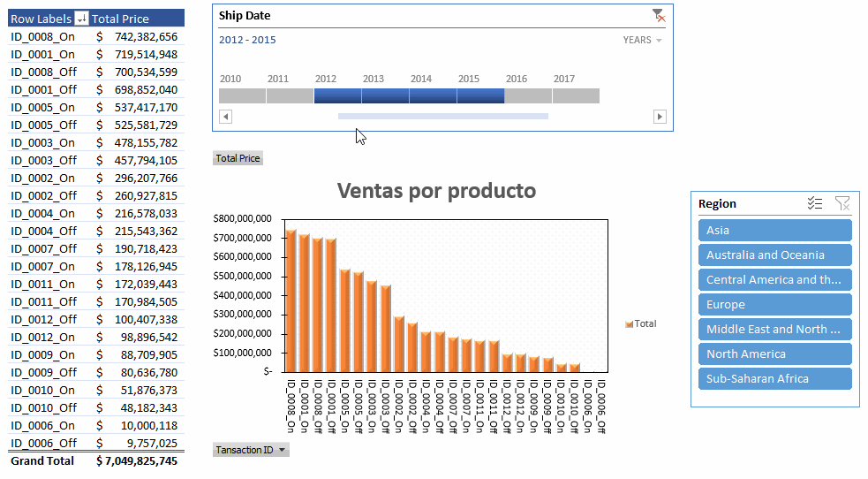Image resolution: width=868 pixels, height=479 pixels.
Task: Click the Row Labels sort filter arrow
Action: click(x=82, y=19)
